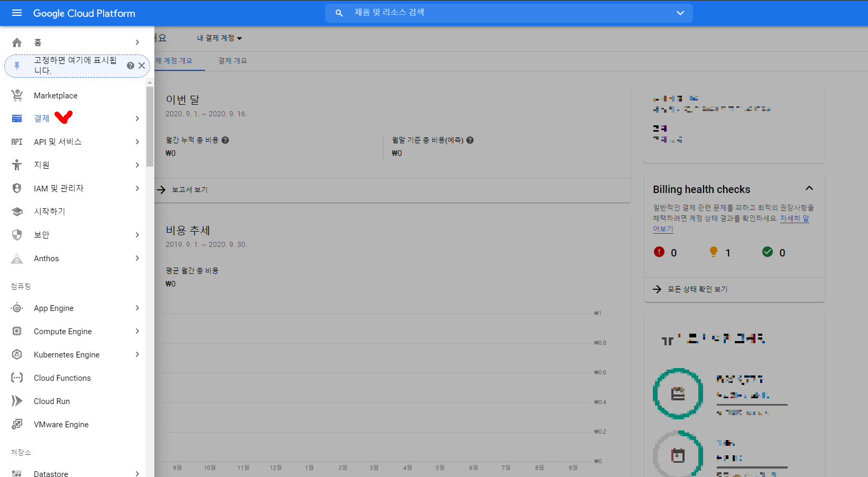Click the 보고서 보기 link

point(183,190)
